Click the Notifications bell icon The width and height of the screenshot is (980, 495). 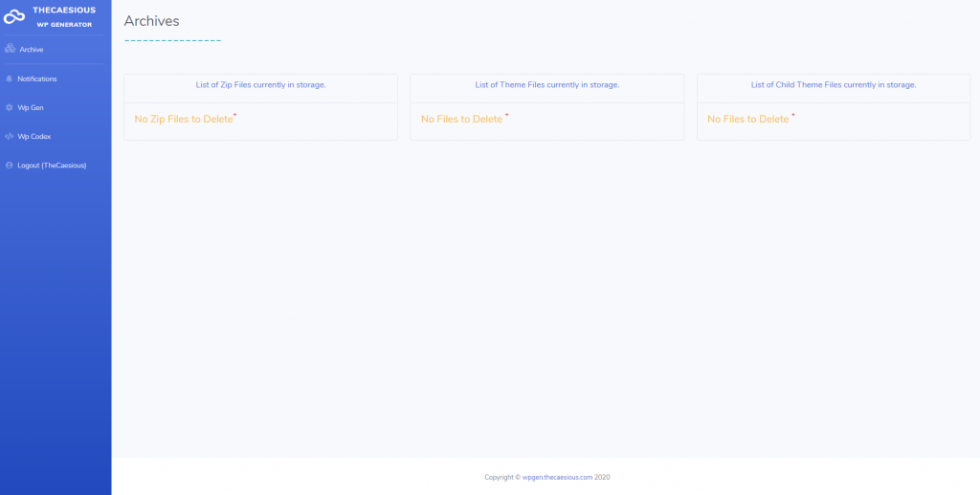tap(10, 79)
